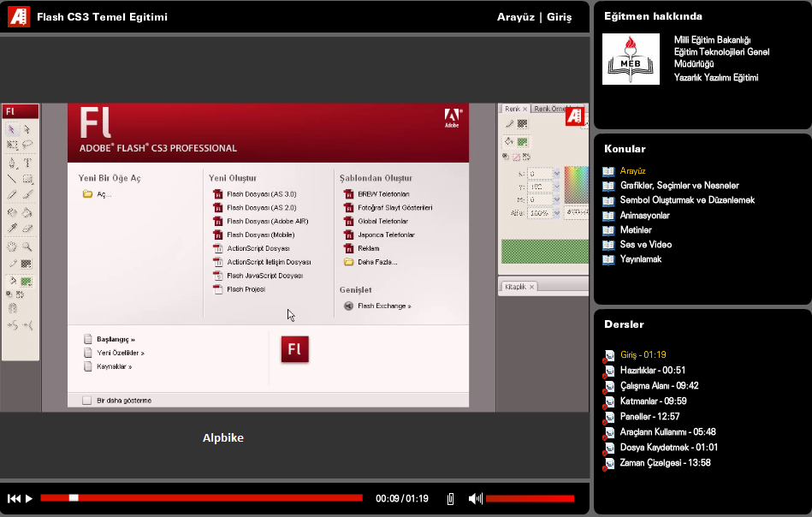
Task: Select the Ink Bottle tool
Action: pos(12,212)
